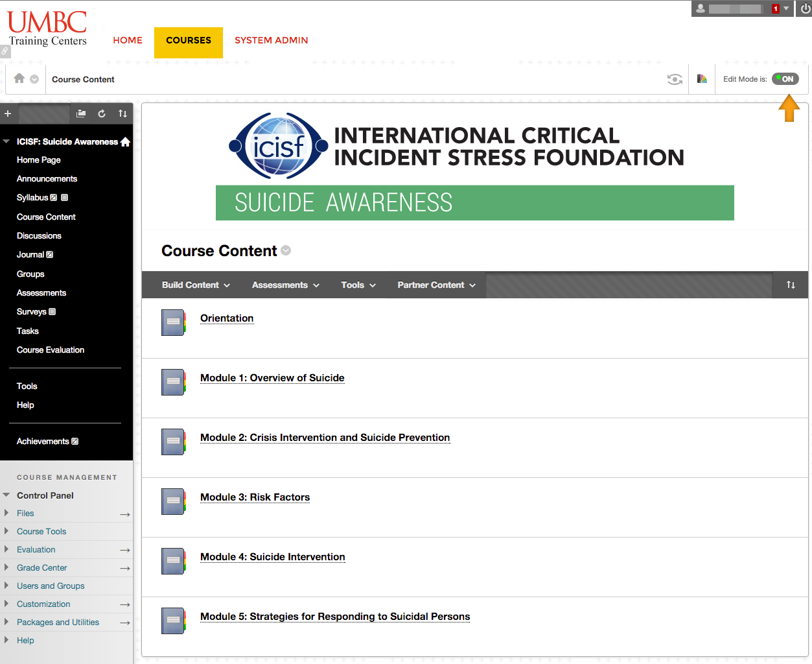The image size is (812, 664).
Task: Open Partner Content menu
Action: tap(437, 285)
